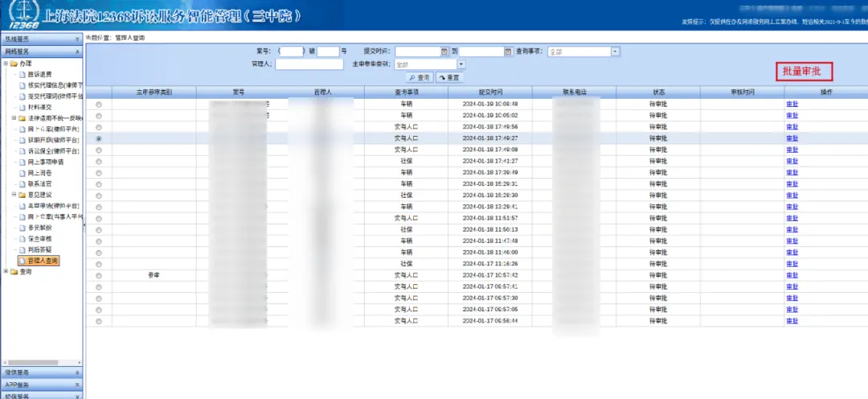Sort by 审核时间 column header
This screenshot has width=868, height=399.
click(742, 92)
